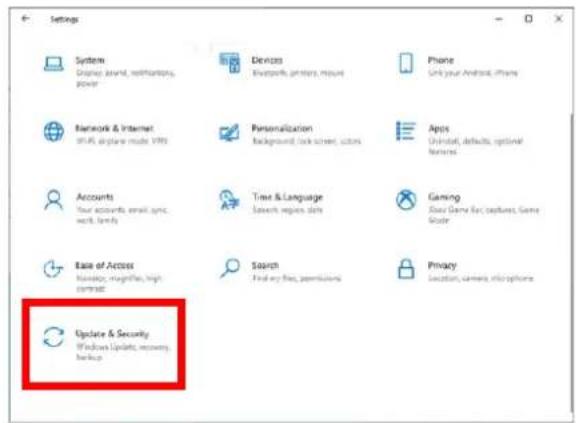Go back with the arrow button
Image resolution: width=576 pixels, height=423 pixels.
(25, 18)
